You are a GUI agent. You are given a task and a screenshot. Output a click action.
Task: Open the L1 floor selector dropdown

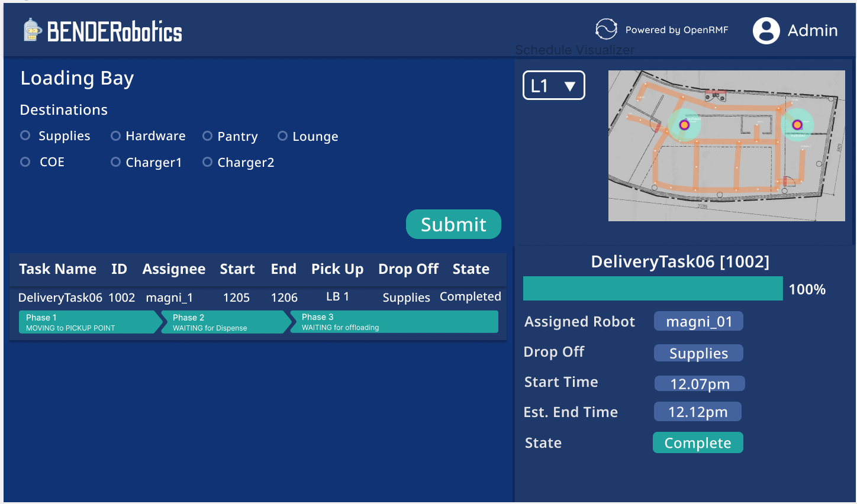pyautogui.click(x=553, y=85)
